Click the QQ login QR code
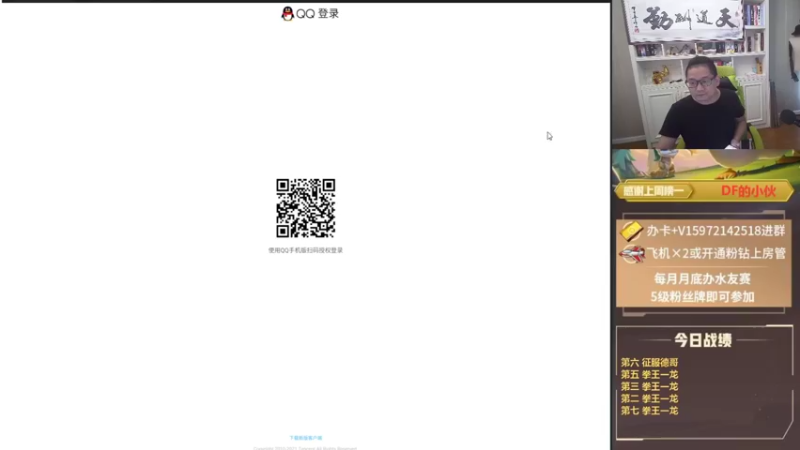The image size is (800, 450). [x=306, y=208]
